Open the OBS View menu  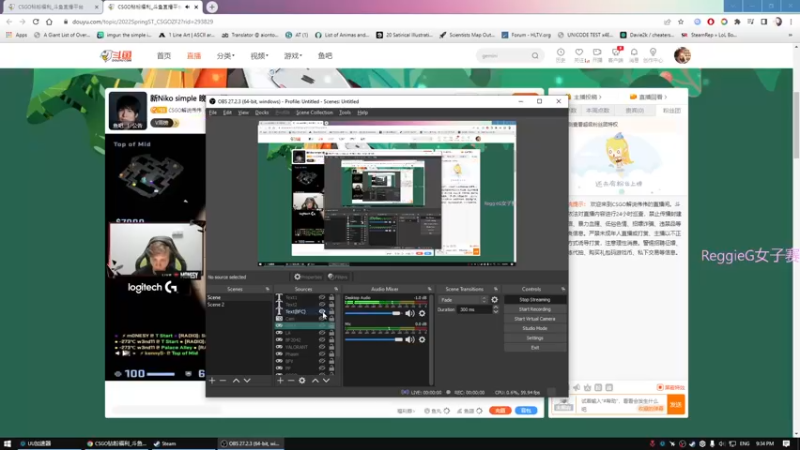243,112
